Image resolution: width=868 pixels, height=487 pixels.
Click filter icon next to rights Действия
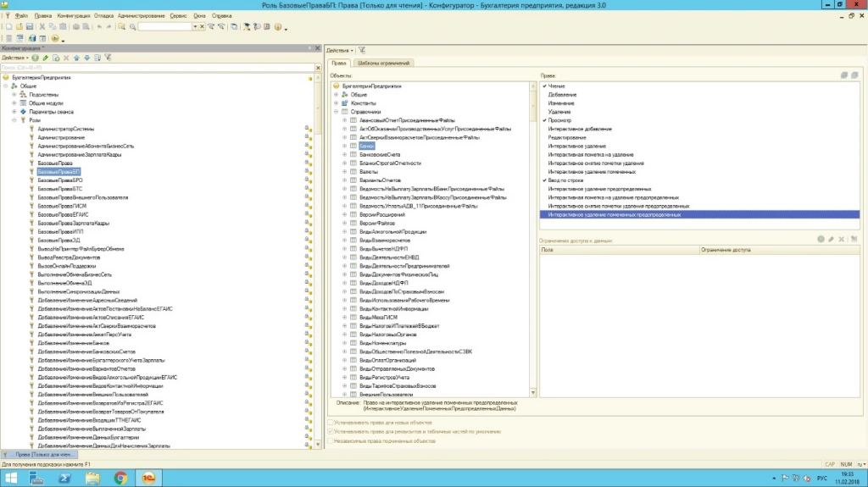point(362,51)
